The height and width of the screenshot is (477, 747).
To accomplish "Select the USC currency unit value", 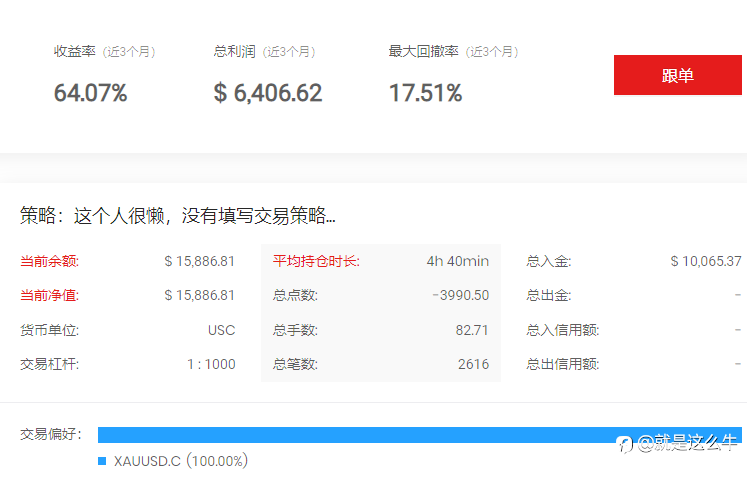I will pyautogui.click(x=222, y=330).
